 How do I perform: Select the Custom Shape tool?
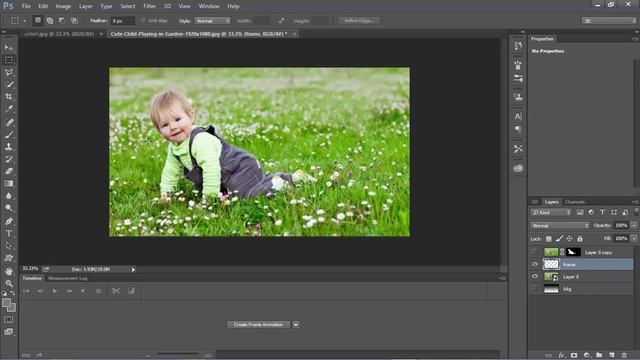[x=9, y=258]
